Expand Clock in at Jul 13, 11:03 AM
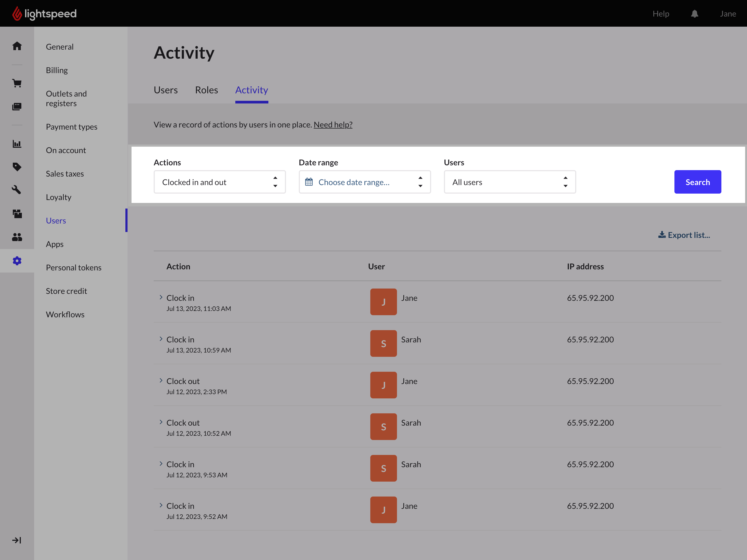 click(161, 297)
